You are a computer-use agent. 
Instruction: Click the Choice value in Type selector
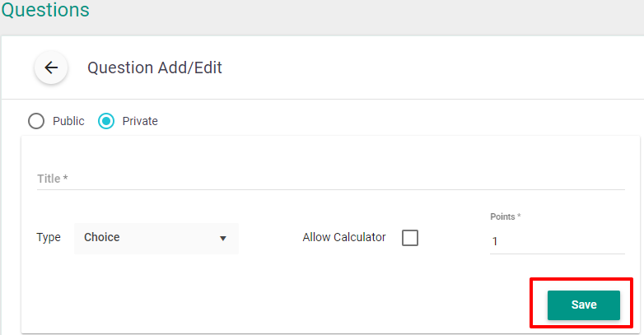(x=102, y=237)
